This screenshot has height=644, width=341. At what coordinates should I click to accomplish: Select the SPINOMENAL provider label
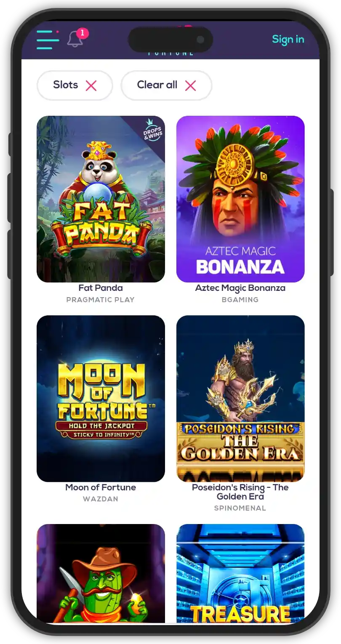240,508
